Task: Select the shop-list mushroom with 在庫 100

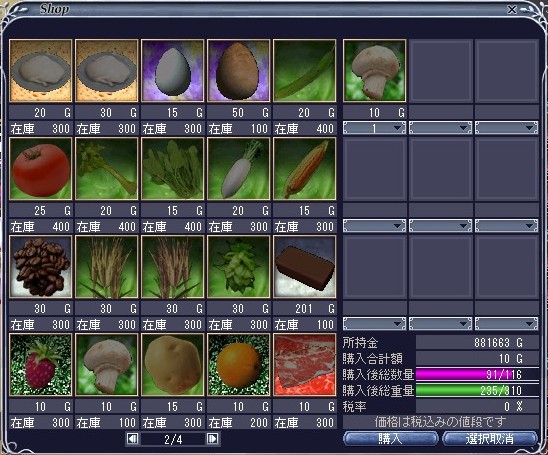Action: tap(107, 364)
